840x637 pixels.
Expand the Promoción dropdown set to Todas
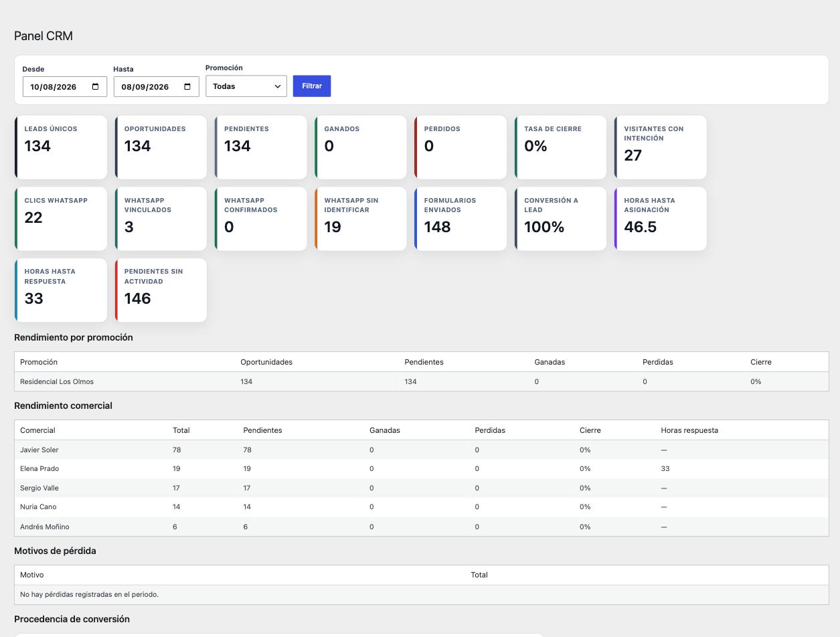pos(246,86)
